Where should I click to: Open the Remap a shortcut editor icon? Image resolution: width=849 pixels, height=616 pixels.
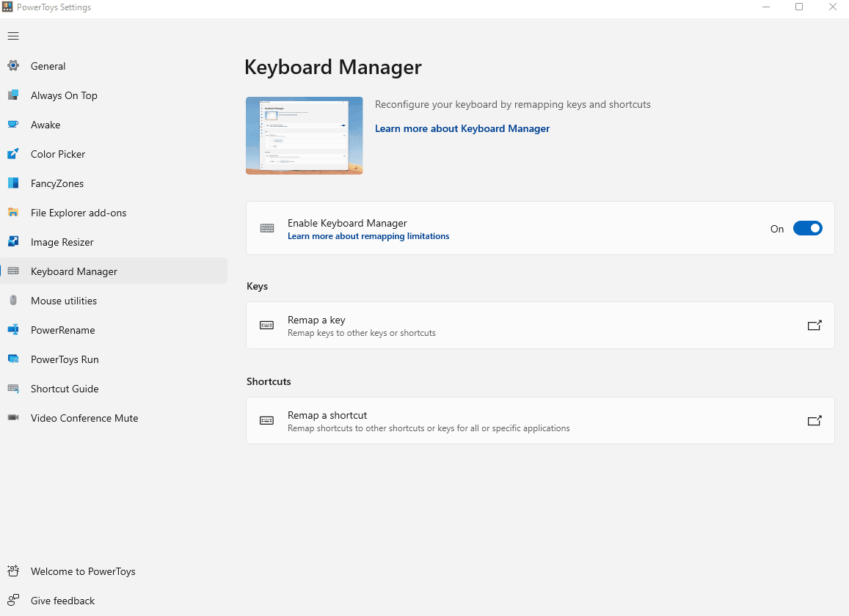coord(815,420)
